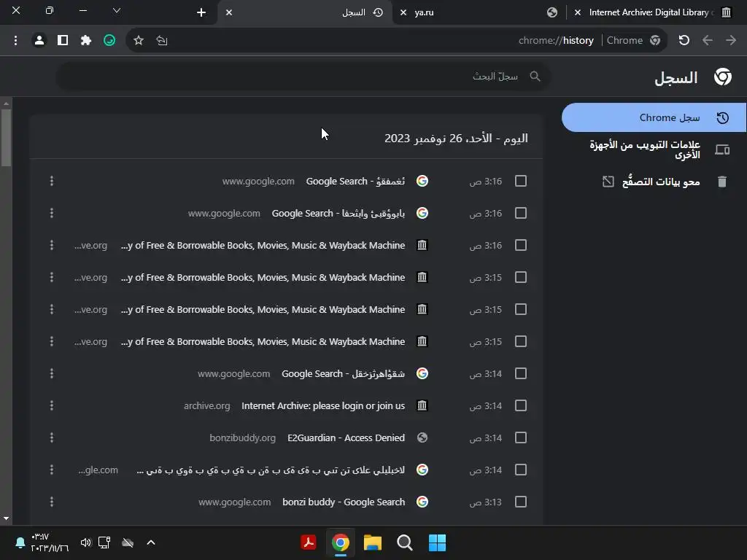Open more actions for لاخبليلي search entry

(52, 470)
